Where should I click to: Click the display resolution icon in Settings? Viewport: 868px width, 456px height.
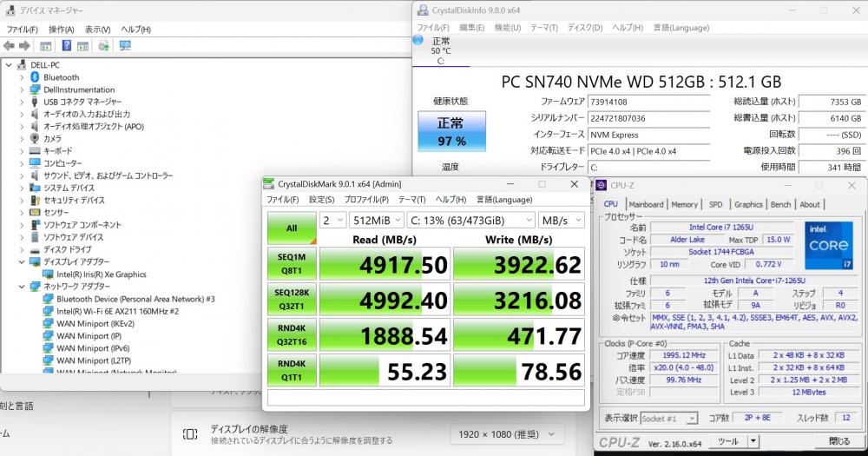[x=190, y=434]
